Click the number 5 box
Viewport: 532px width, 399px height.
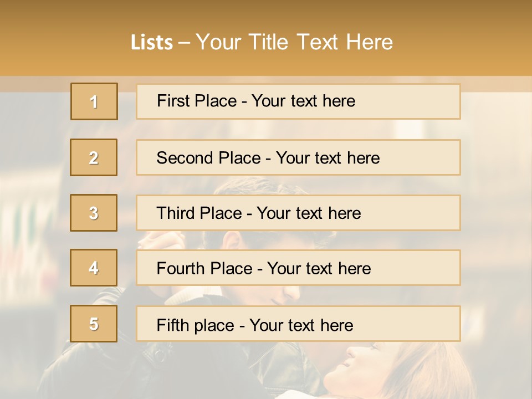click(x=94, y=324)
